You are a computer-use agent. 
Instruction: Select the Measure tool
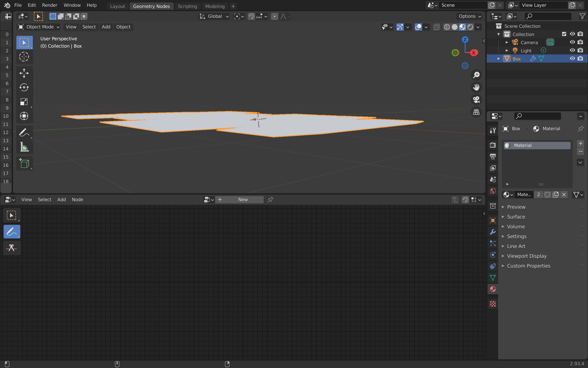(24, 147)
